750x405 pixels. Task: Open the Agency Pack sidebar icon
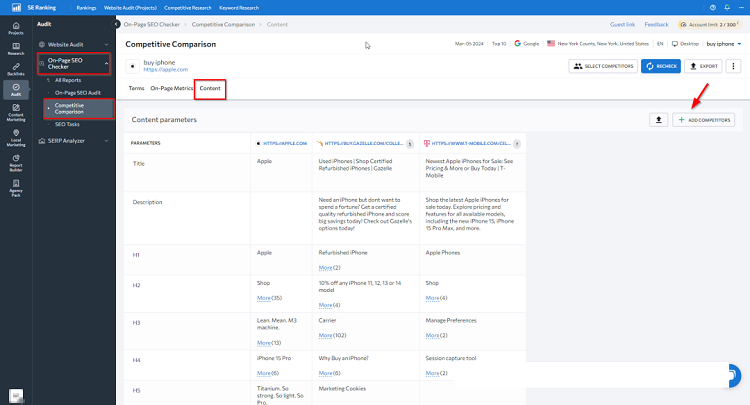[16, 188]
